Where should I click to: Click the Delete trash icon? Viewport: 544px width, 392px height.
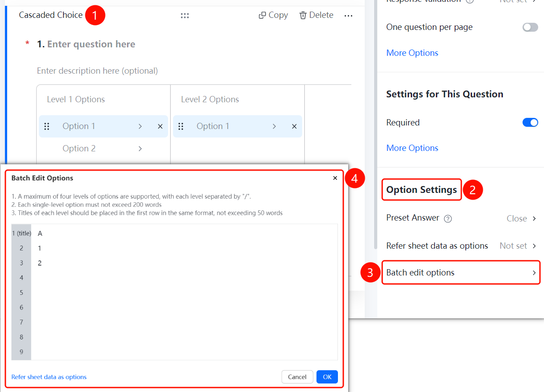tap(303, 15)
